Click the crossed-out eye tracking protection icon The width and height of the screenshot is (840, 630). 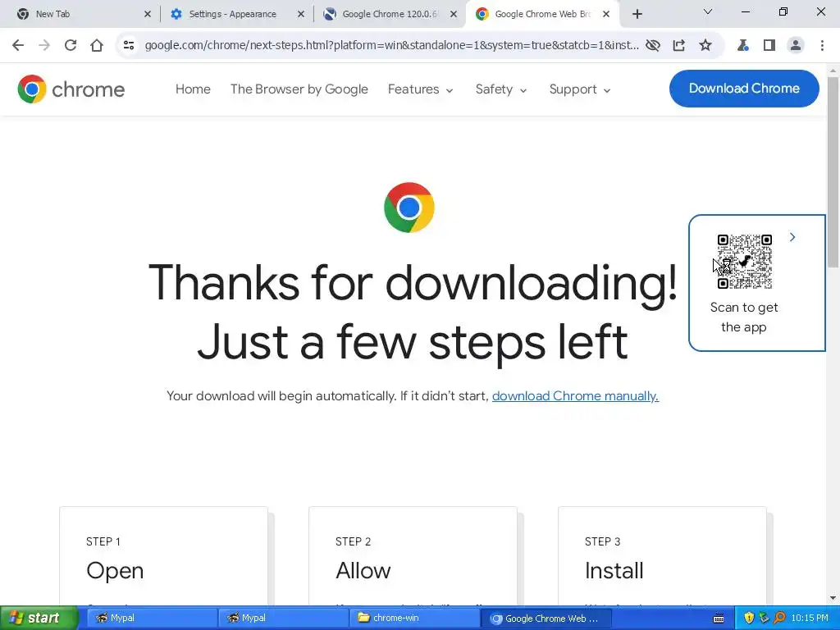[x=652, y=46]
